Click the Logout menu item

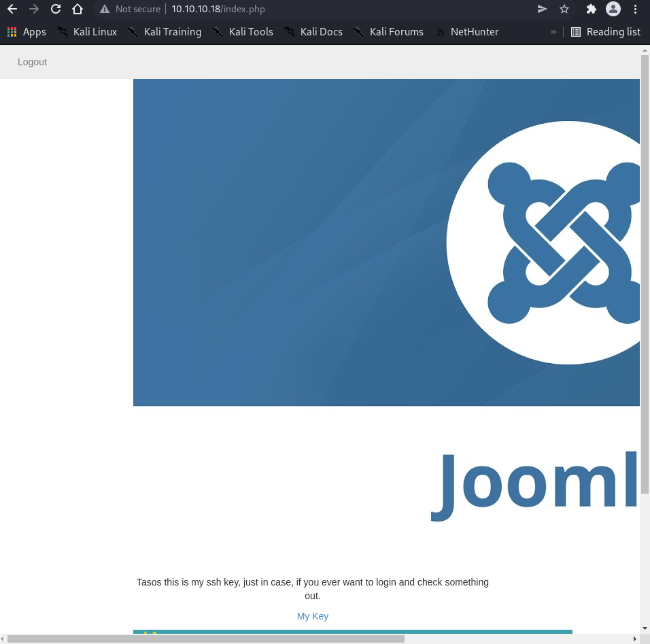pyautogui.click(x=32, y=62)
